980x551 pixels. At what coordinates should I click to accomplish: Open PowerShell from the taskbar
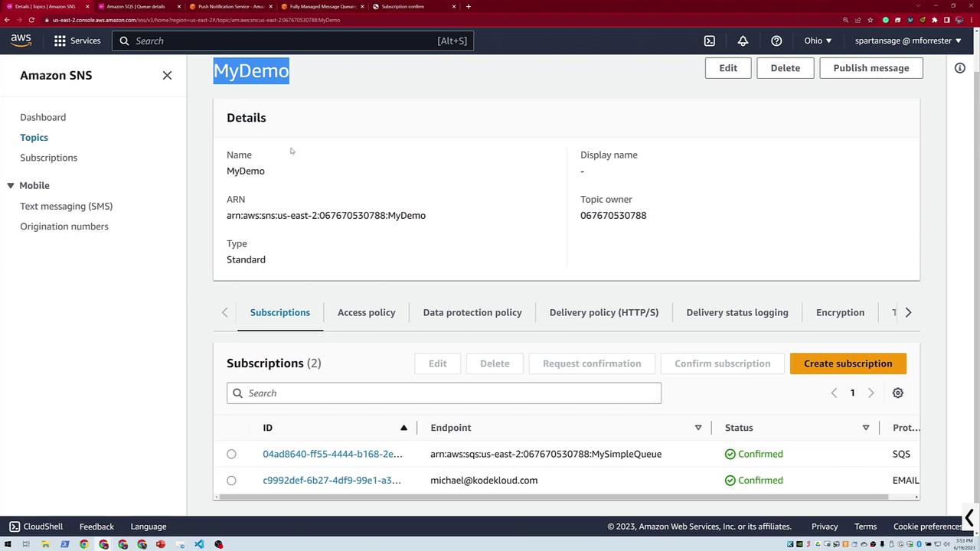pyautogui.click(x=64, y=544)
